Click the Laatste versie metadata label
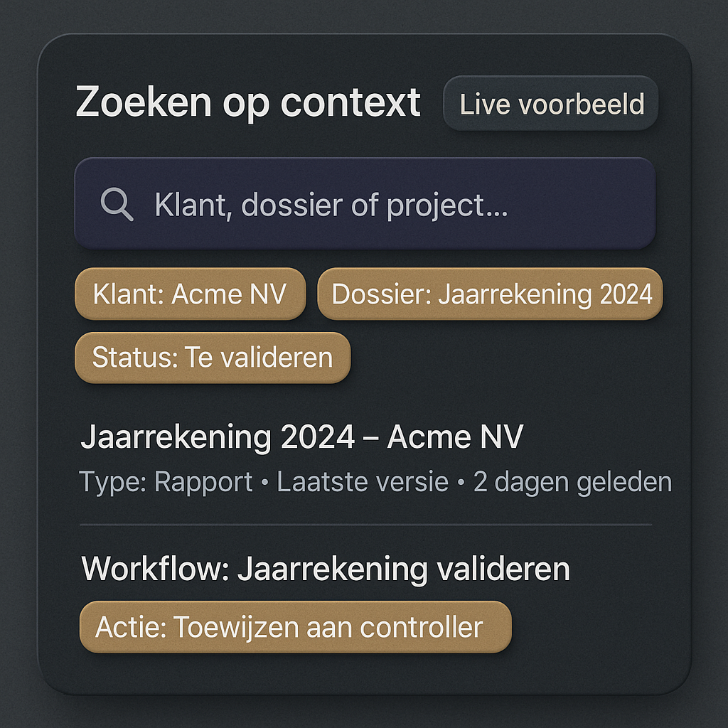The width and height of the screenshot is (728, 728). coord(363,482)
